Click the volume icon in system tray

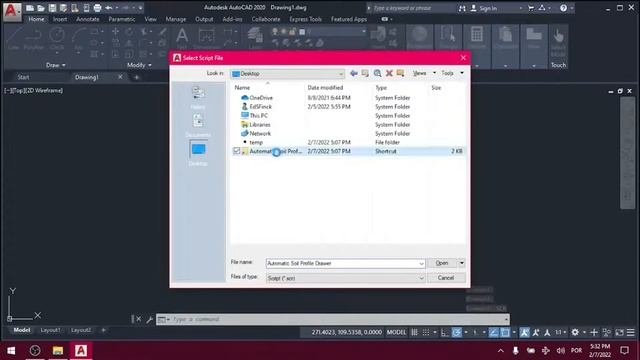560,350
